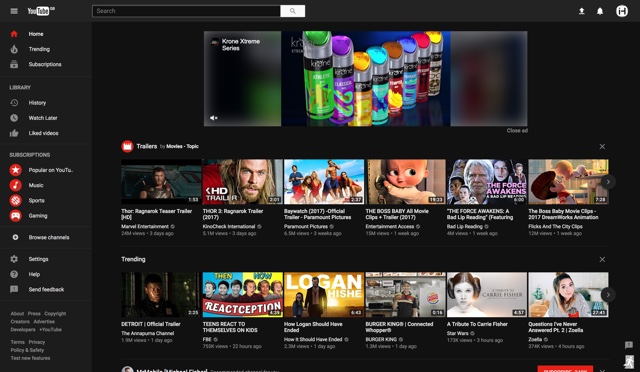Open the upload video icon

[x=582, y=11]
